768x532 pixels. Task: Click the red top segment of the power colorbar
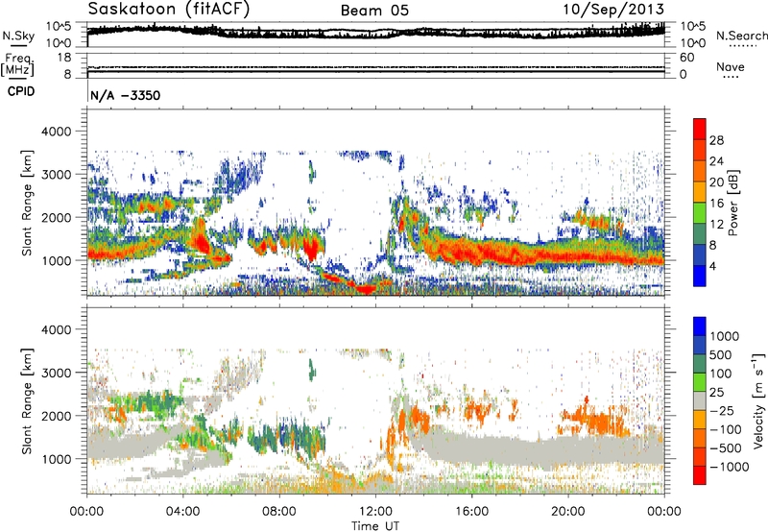tap(700, 130)
